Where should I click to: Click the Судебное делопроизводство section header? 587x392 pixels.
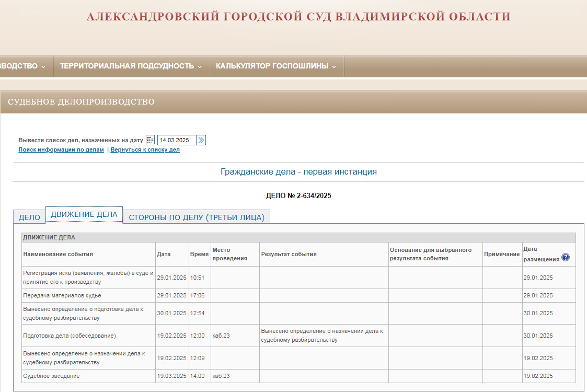(x=81, y=102)
